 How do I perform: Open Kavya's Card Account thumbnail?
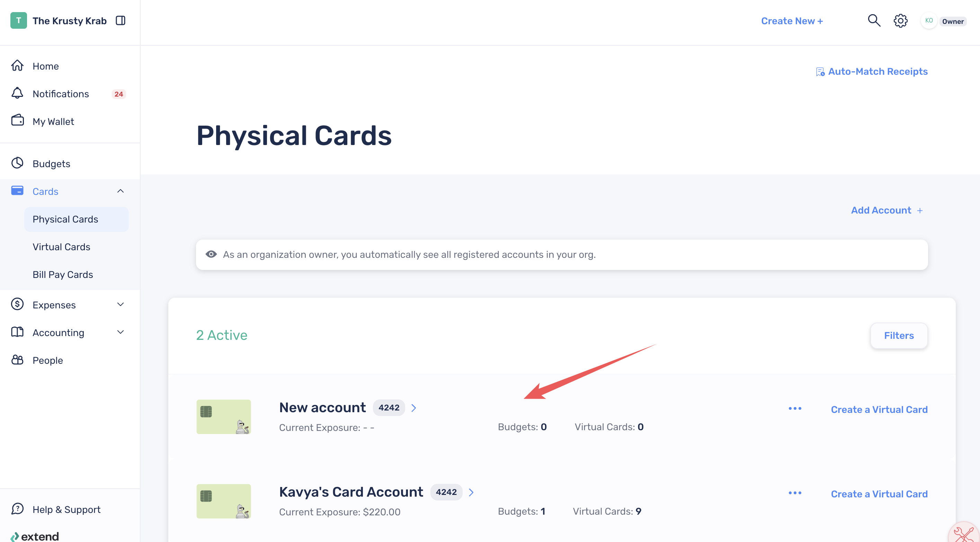(224, 501)
